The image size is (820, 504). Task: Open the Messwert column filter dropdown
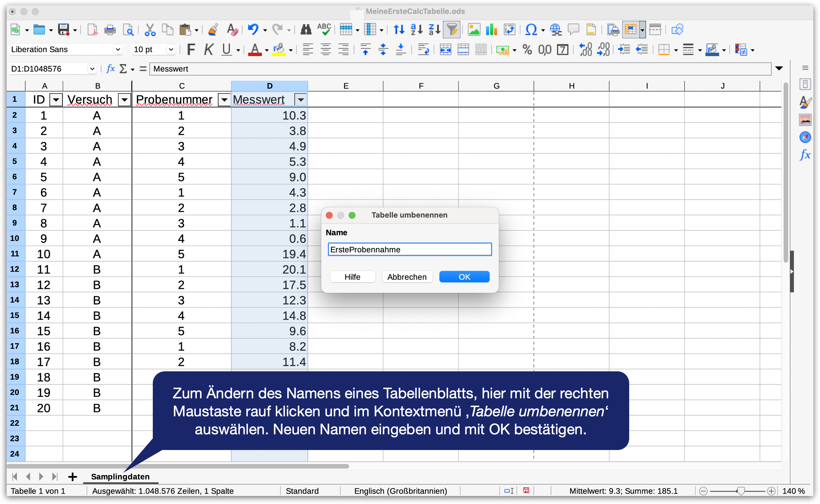coord(301,100)
